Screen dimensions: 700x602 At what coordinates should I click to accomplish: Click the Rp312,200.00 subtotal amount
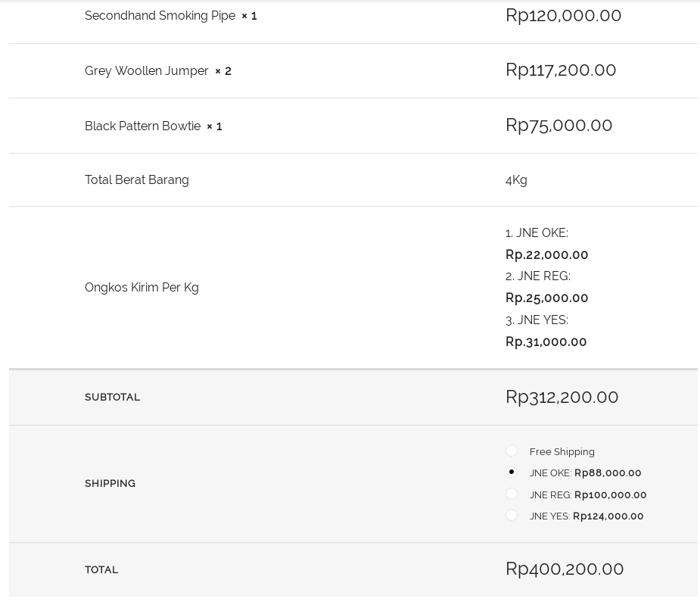tap(562, 397)
